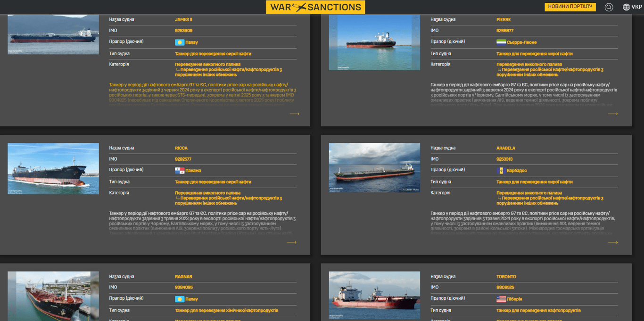Screen dimensions: 644x321
Task: Open the RAGNAR tanker photo
Action: point(53,296)
